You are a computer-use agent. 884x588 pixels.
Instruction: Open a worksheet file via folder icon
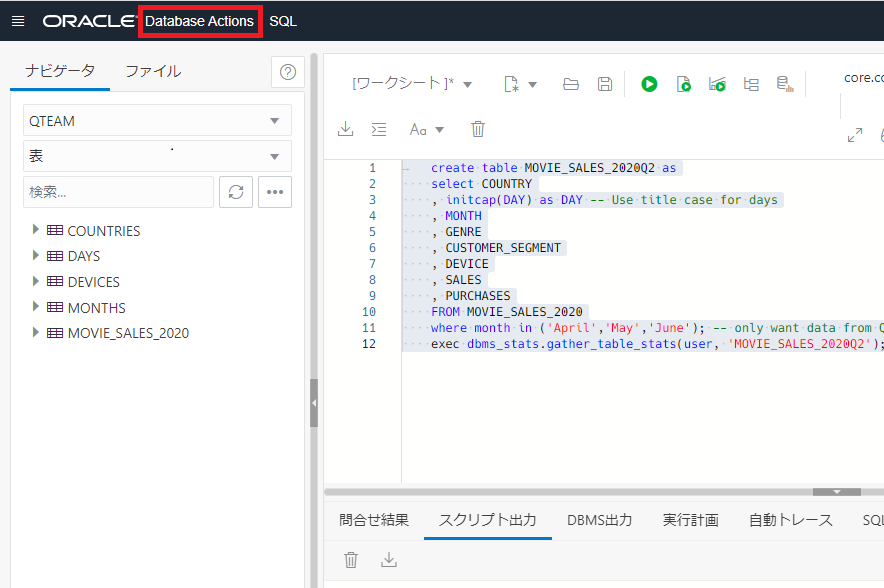(571, 85)
